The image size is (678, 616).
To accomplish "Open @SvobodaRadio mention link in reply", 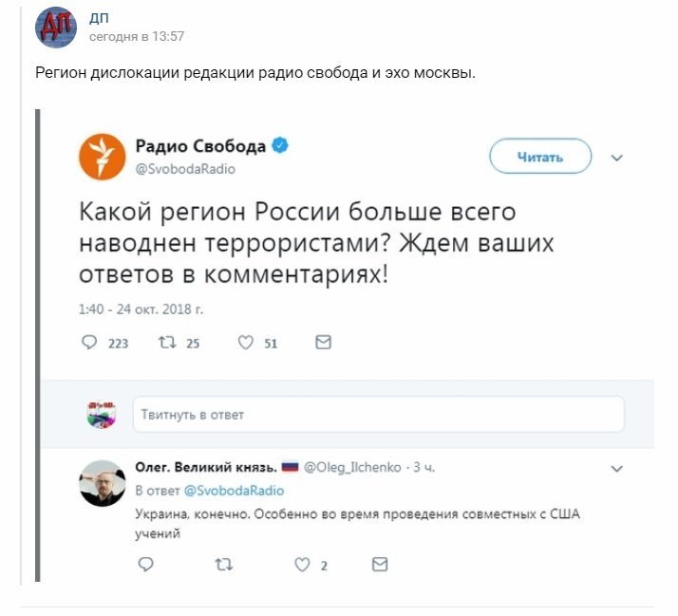I will (x=234, y=491).
